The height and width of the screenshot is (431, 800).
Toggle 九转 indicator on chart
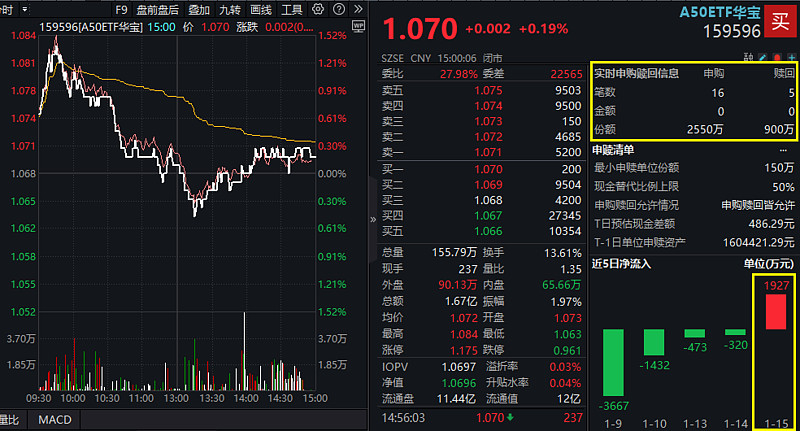(230, 9)
